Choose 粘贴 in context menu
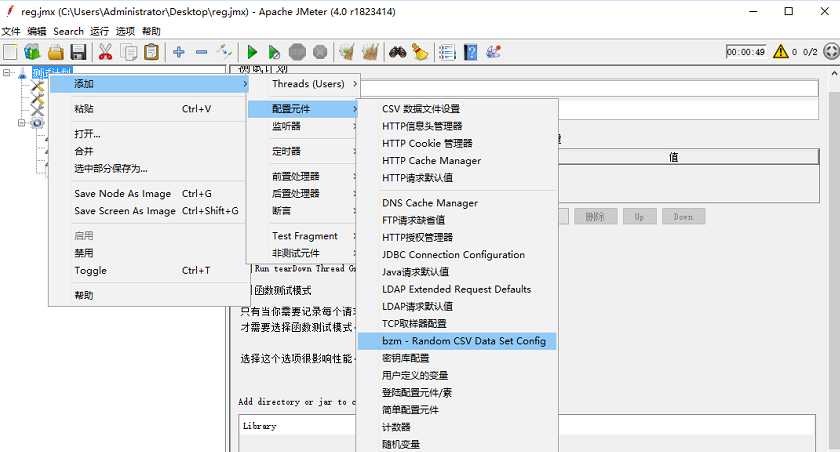Viewport: 840px width, 452px height. point(148,109)
